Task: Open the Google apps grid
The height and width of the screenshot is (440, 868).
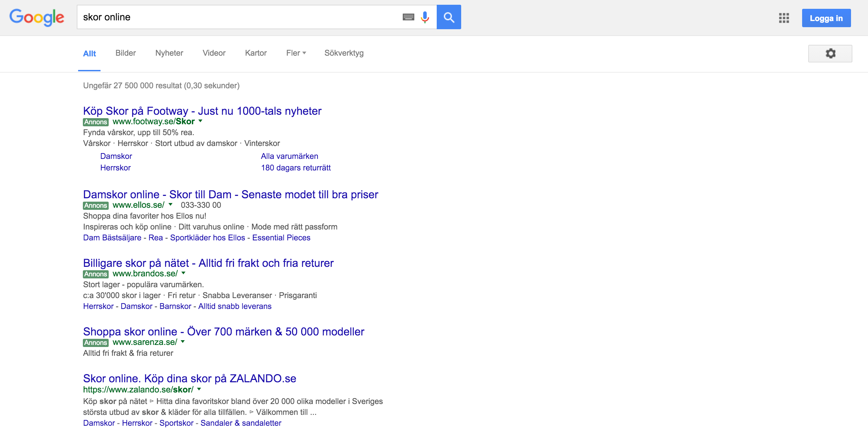Action: point(784,18)
